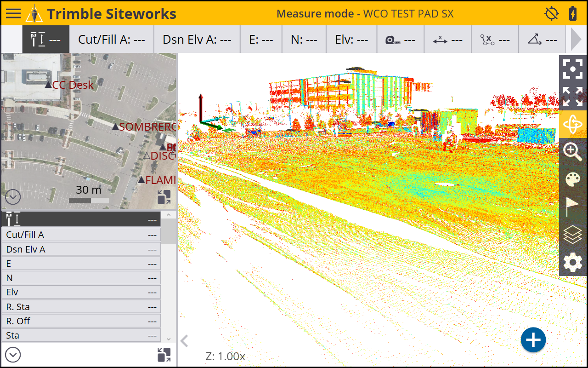Click the zoom extents icon
Image resolution: width=588 pixels, height=368 pixels.
[x=573, y=97]
